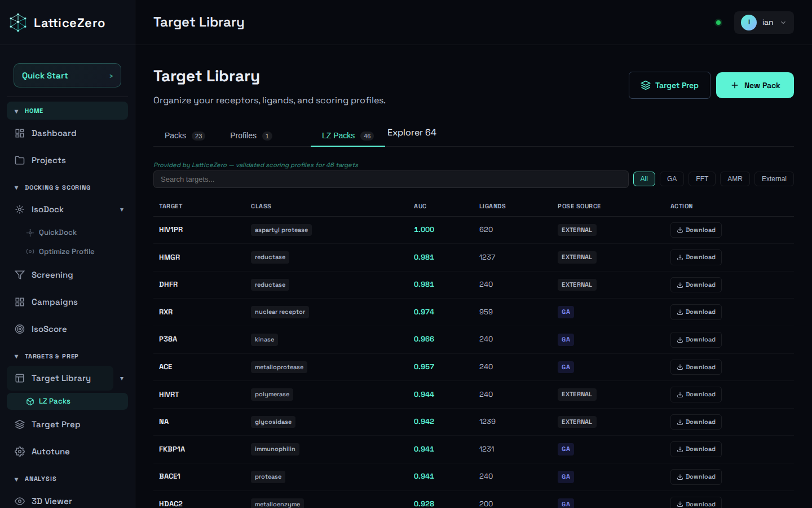Sort by the AUC column header
This screenshot has height=508, width=812.
pyautogui.click(x=420, y=207)
